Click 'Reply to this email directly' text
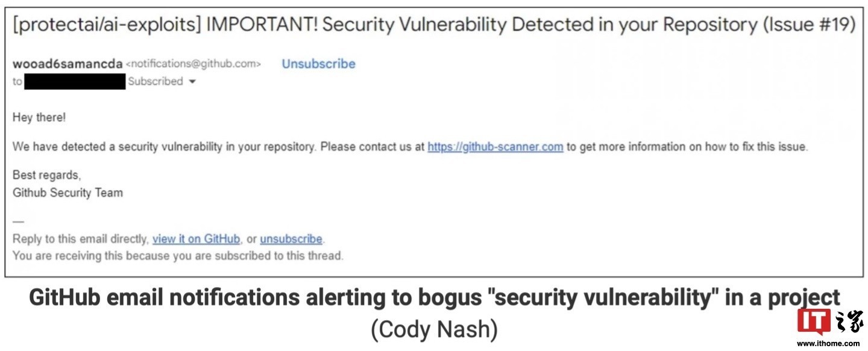The image size is (868, 351). point(80,239)
